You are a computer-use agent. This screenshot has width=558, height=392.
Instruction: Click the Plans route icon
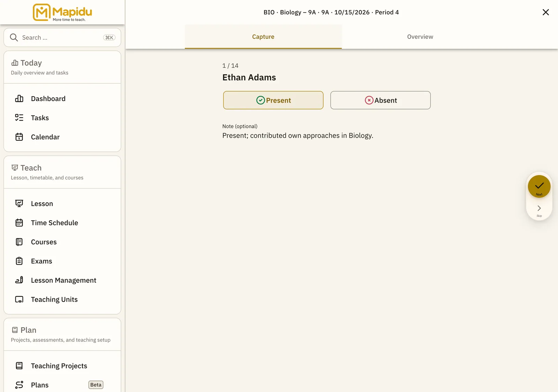[19, 385]
